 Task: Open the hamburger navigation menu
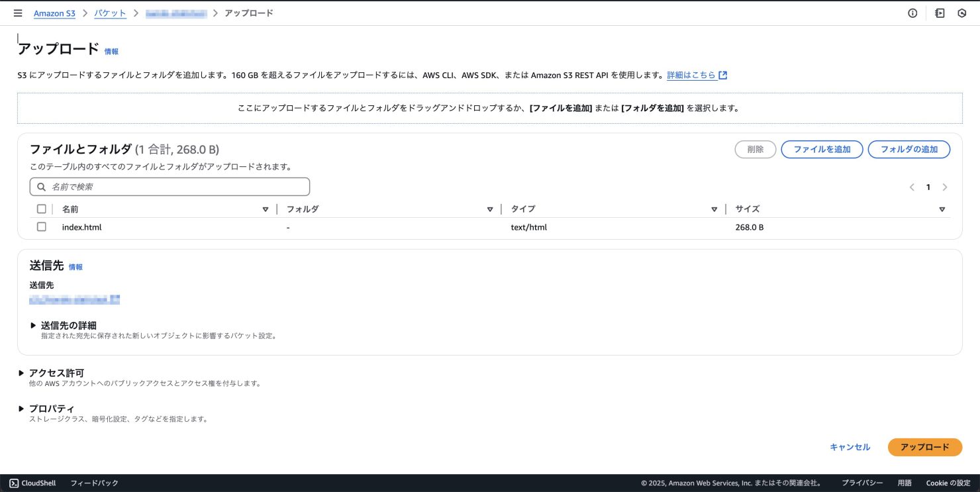click(x=18, y=13)
